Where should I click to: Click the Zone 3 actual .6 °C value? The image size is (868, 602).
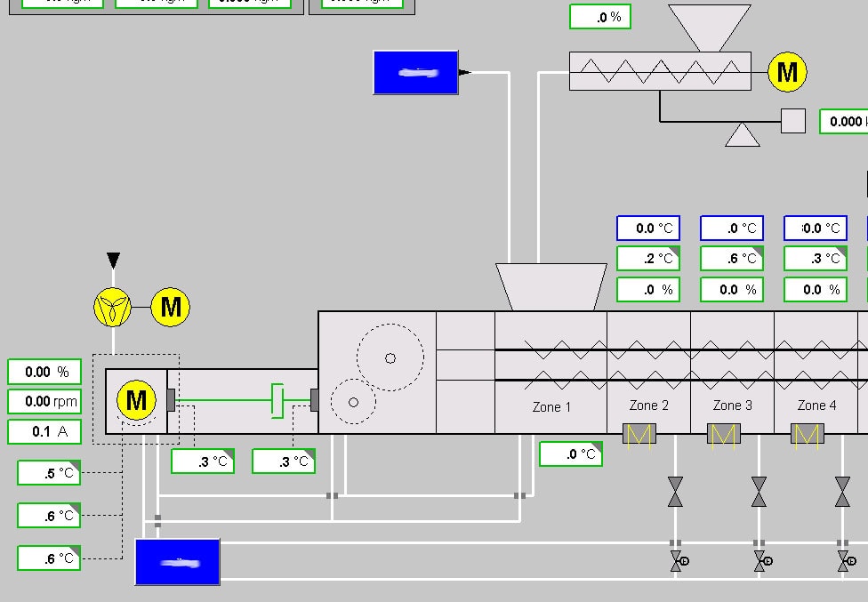click(x=732, y=259)
